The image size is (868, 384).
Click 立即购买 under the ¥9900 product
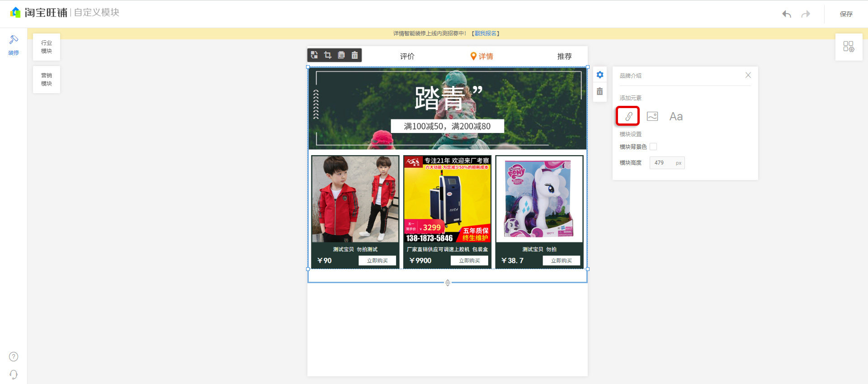point(470,261)
